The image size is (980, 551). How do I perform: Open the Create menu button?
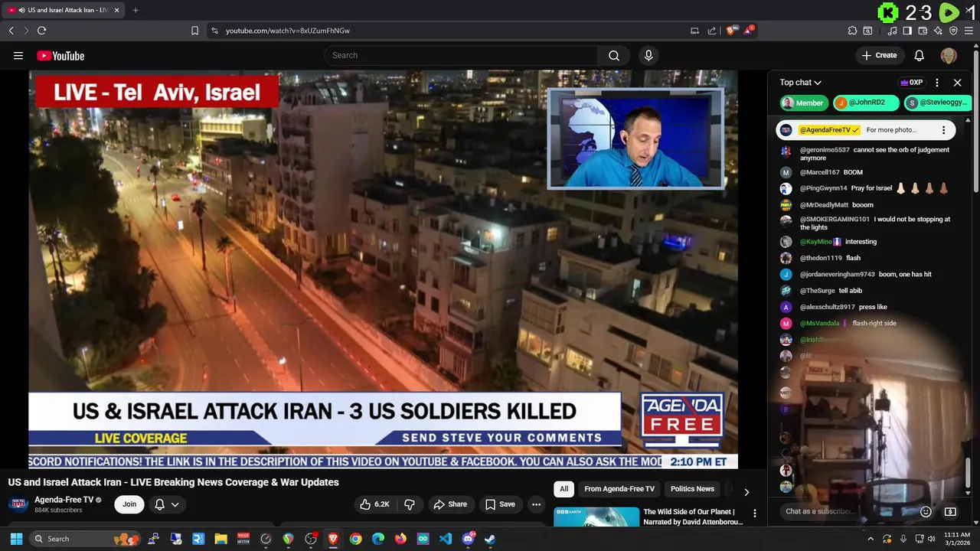click(879, 55)
